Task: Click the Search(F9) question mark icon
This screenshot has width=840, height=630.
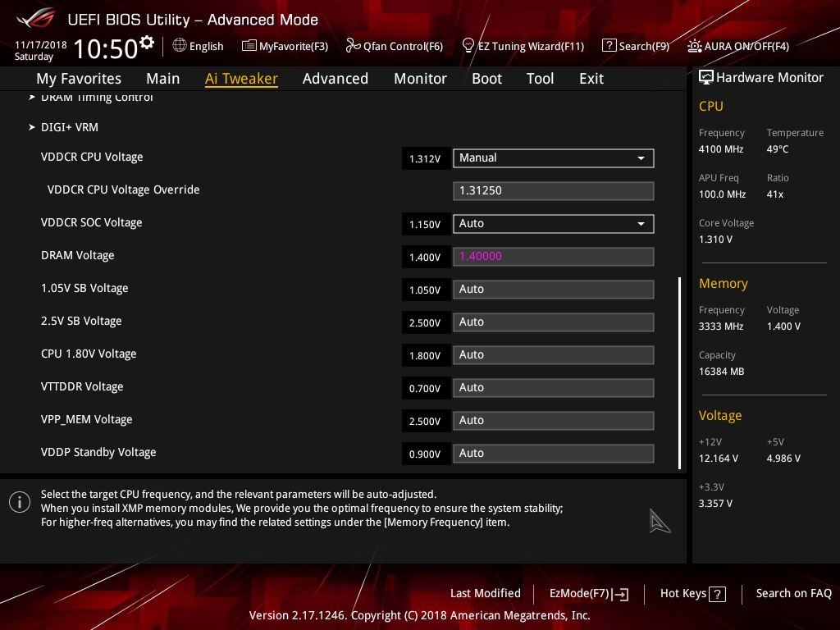Action: point(609,46)
